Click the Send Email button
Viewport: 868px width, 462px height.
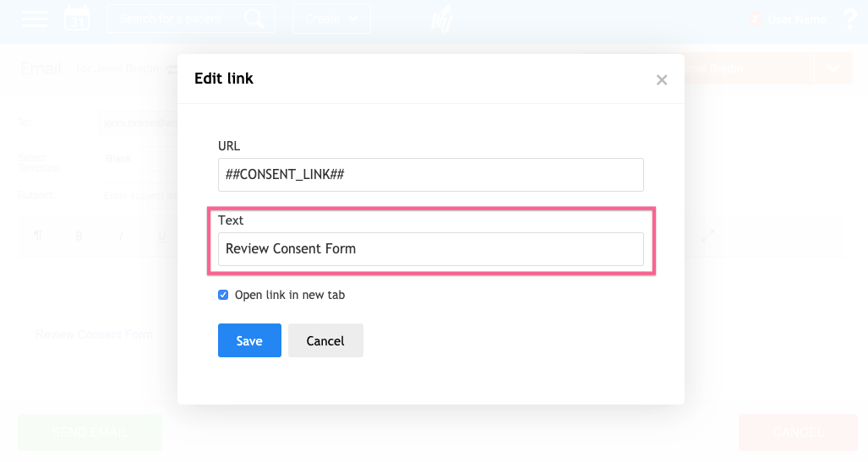pos(90,432)
